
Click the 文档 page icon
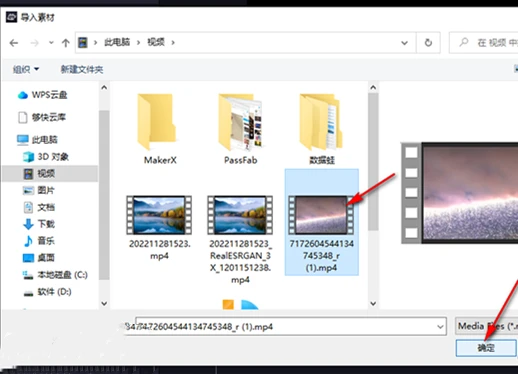28,207
